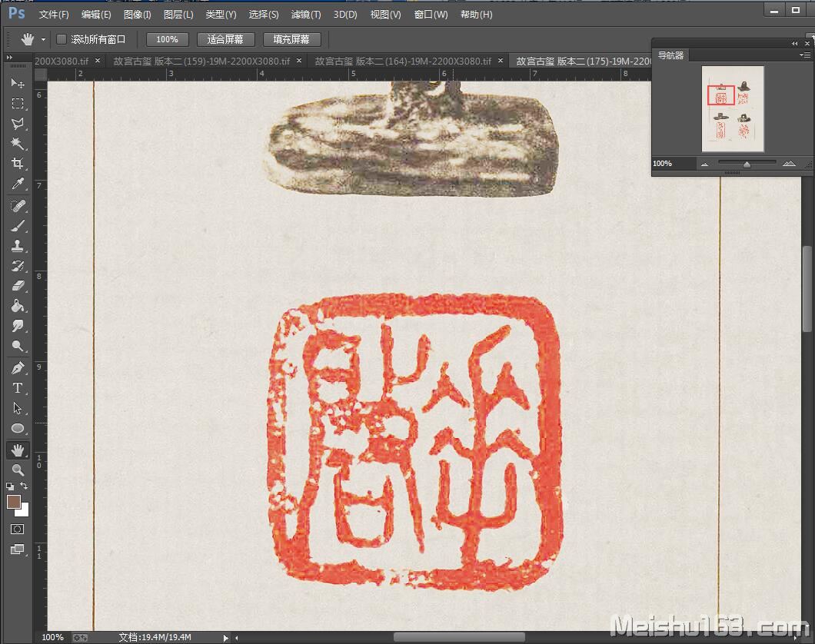Screen dimensions: 815x644
Task: Select the Horizontal Type tool
Action: pos(18,388)
